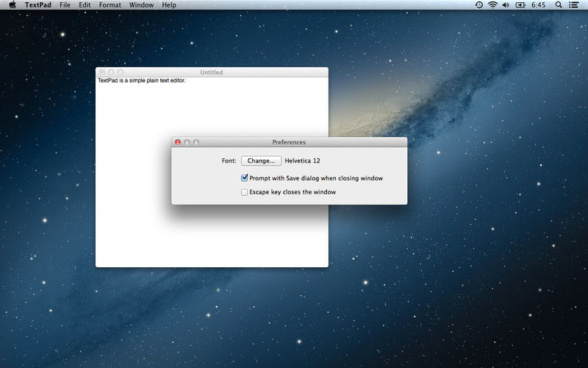This screenshot has width=588, height=368.
Task: Close the Untitled window
Action: [x=102, y=72]
